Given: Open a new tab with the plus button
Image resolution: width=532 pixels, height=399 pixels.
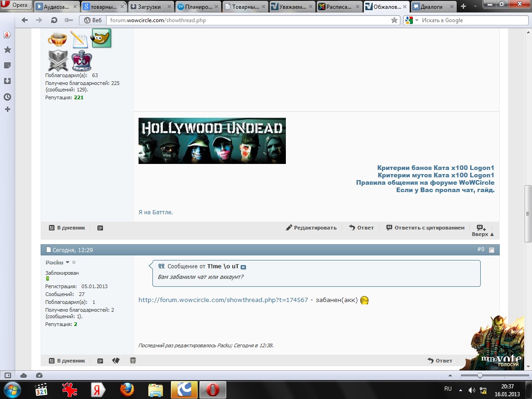Looking at the screenshot, I should [x=464, y=6].
